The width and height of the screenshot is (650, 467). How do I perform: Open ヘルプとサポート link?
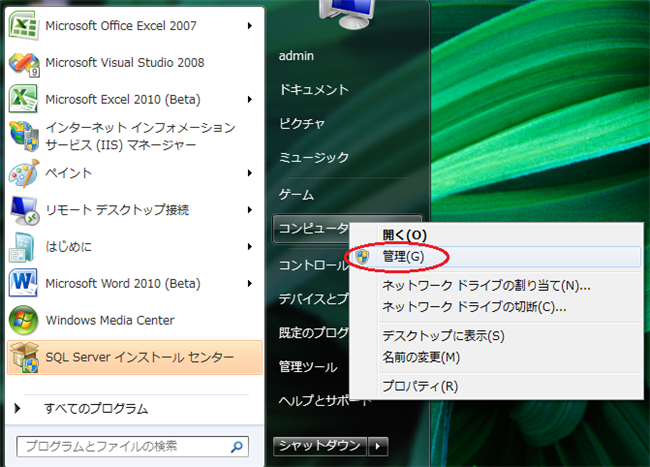[x=325, y=401]
